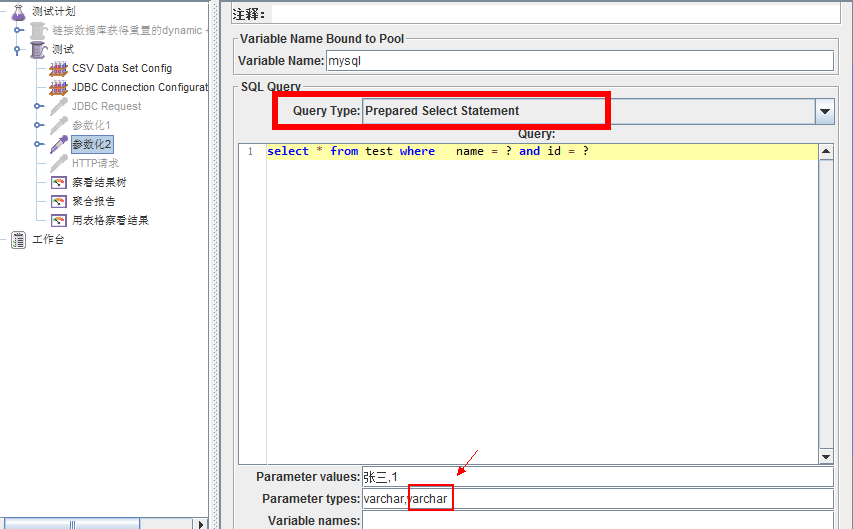Select the CSV Data Set Config icon

tap(58, 68)
